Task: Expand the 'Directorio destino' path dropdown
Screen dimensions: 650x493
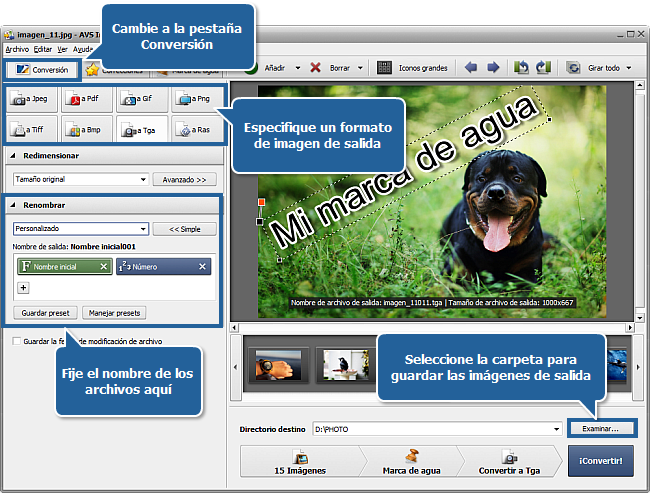Action: (x=555, y=429)
